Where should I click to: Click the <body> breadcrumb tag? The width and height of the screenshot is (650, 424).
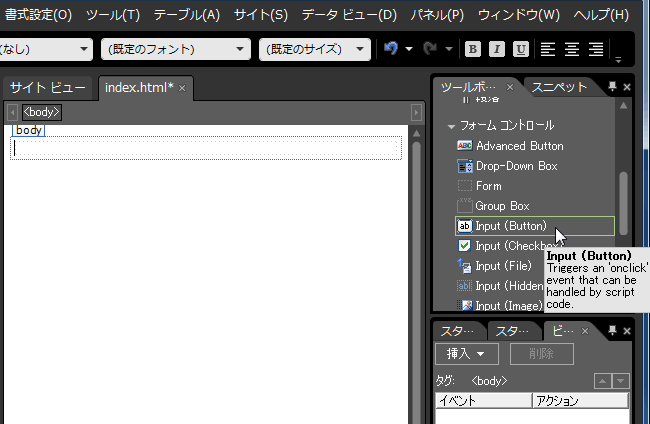pos(41,112)
